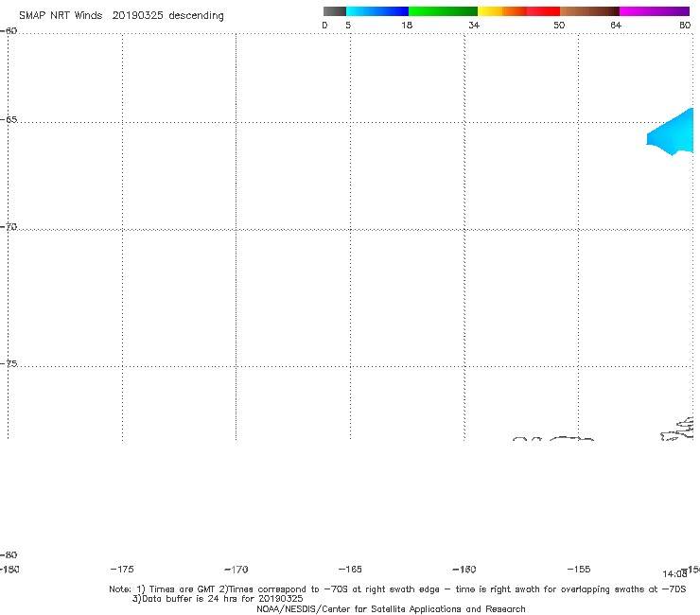700x615 pixels.
Task: Select the latitude label "-65"
Action: click(9, 120)
